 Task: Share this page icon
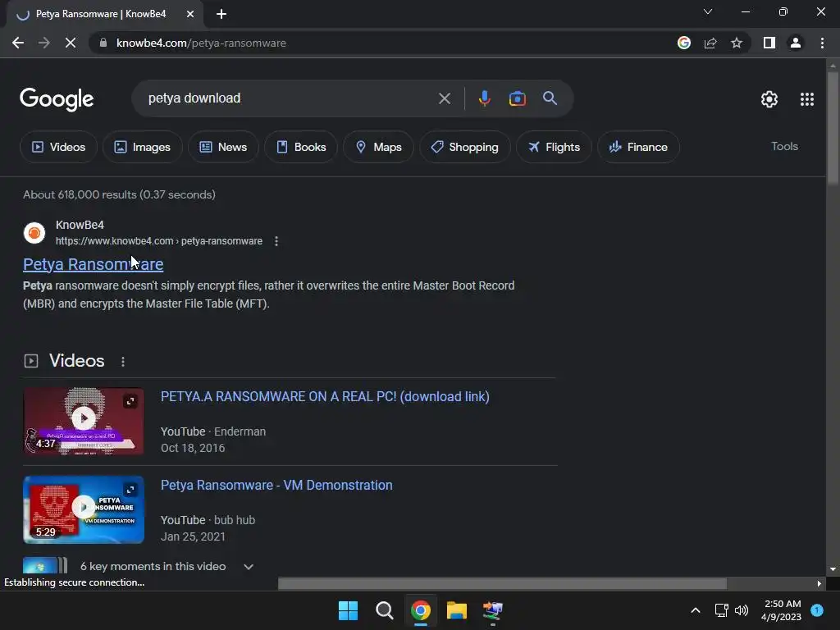click(710, 43)
